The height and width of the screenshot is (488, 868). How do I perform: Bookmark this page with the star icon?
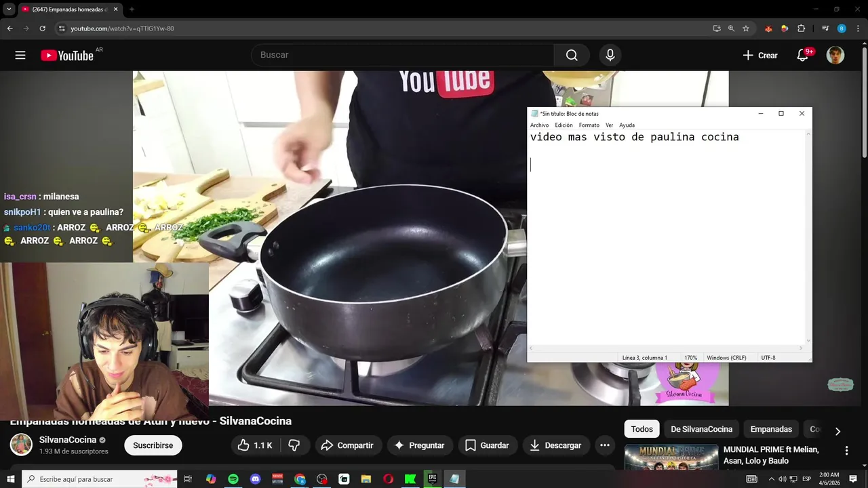coord(746,28)
